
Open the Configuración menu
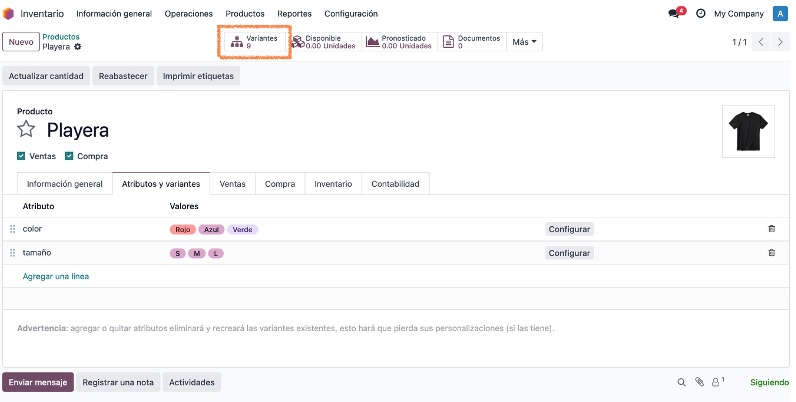click(x=351, y=14)
